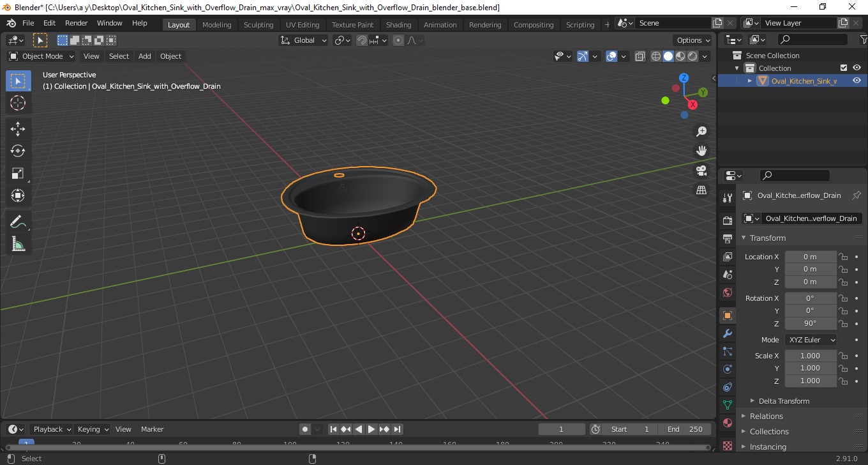The height and width of the screenshot is (465, 868).
Task: Choose the Annotate tool
Action: 18,222
